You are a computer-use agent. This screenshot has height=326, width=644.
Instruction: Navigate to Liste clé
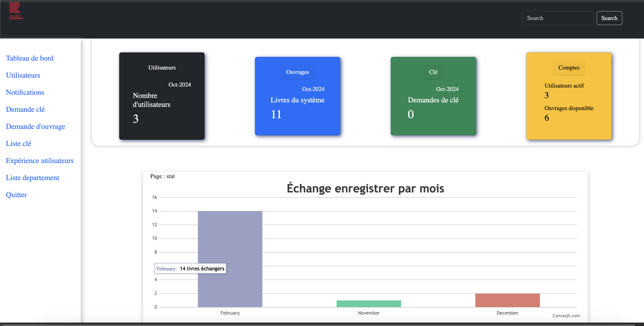[18, 143]
